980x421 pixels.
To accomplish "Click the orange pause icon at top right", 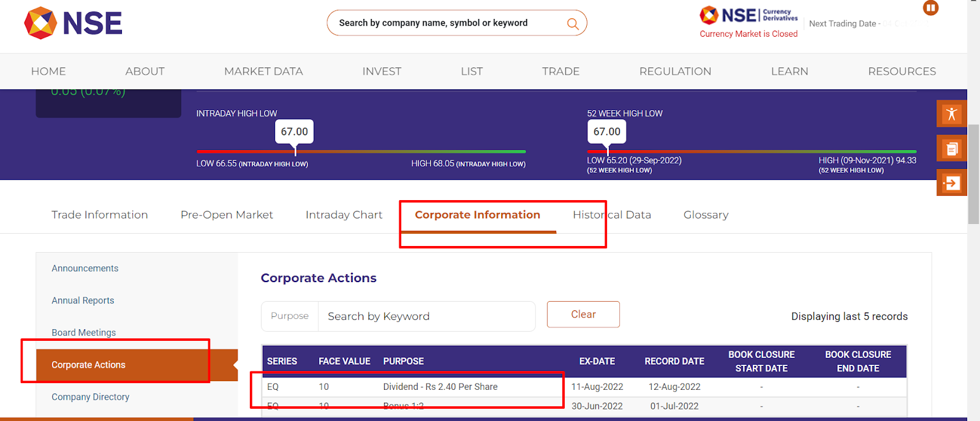I will (x=930, y=8).
